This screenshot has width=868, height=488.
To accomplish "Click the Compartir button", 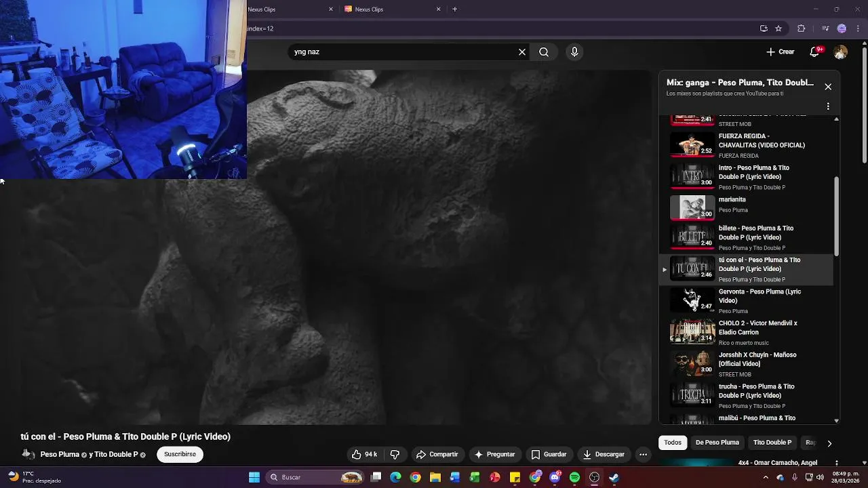I will [x=437, y=454].
